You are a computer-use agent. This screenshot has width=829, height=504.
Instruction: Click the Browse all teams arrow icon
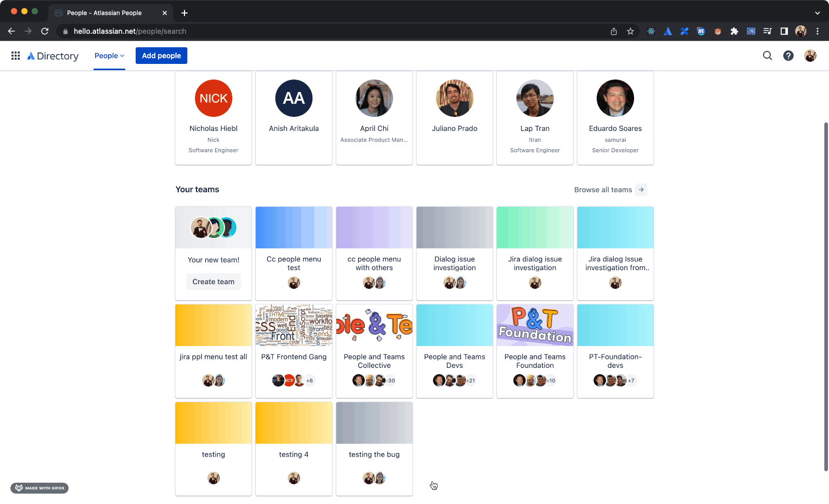click(641, 190)
